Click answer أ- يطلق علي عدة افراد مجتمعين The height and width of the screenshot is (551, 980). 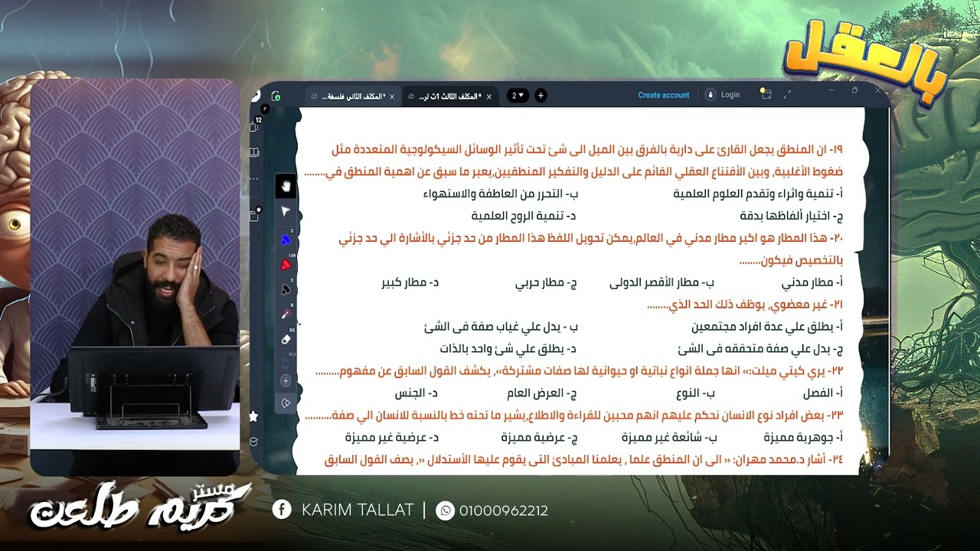[x=767, y=327]
